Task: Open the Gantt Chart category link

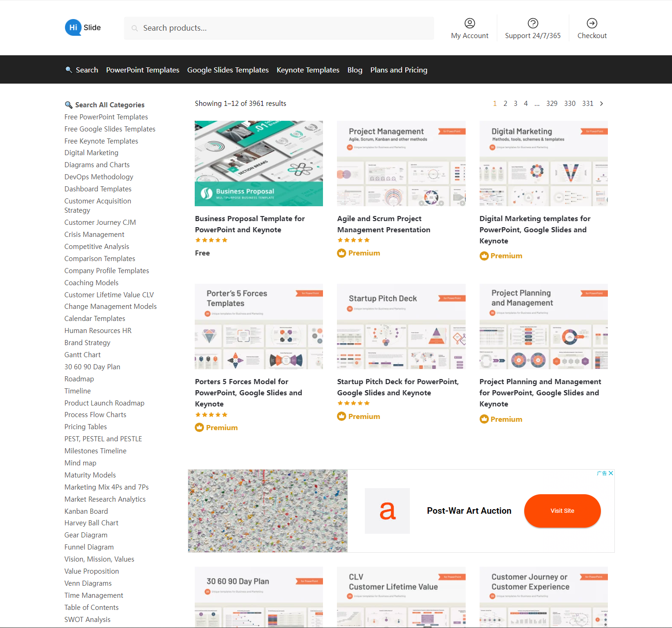Action: click(82, 355)
